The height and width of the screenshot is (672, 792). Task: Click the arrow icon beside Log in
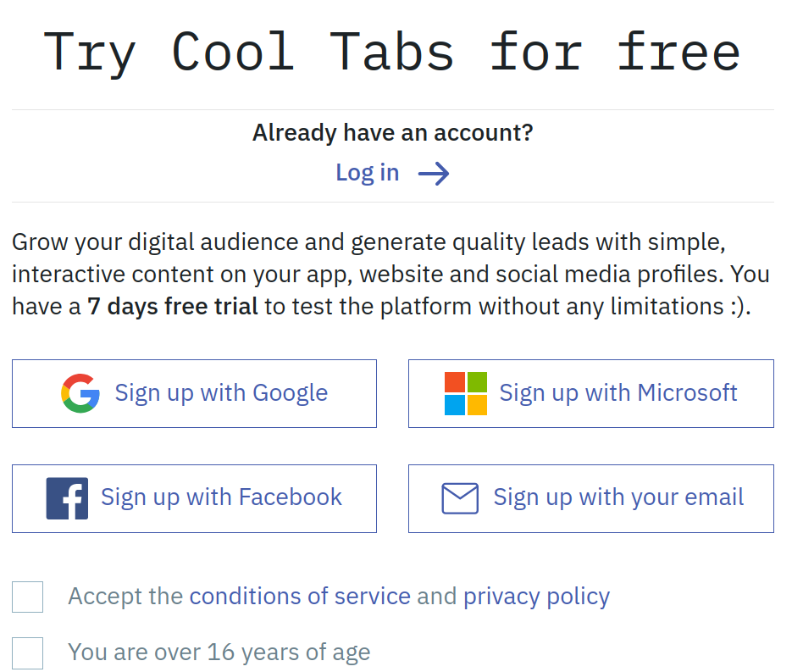click(434, 174)
